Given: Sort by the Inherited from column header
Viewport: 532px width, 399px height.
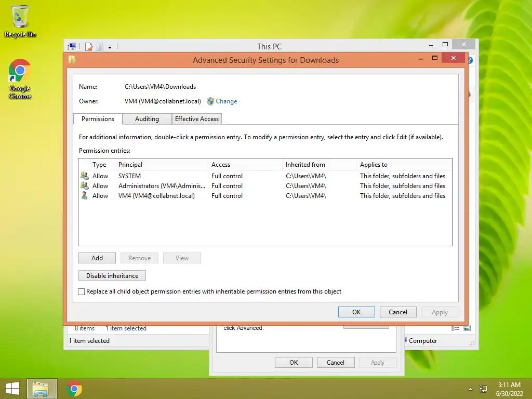Looking at the screenshot, I should click(320, 165).
